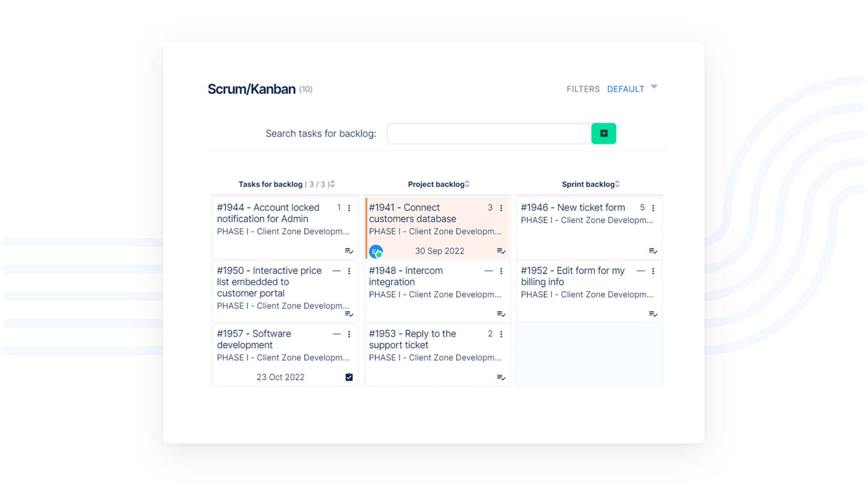Toggle completed checkbox on task #1957
The image size is (868, 486).
(x=349, y=377)
